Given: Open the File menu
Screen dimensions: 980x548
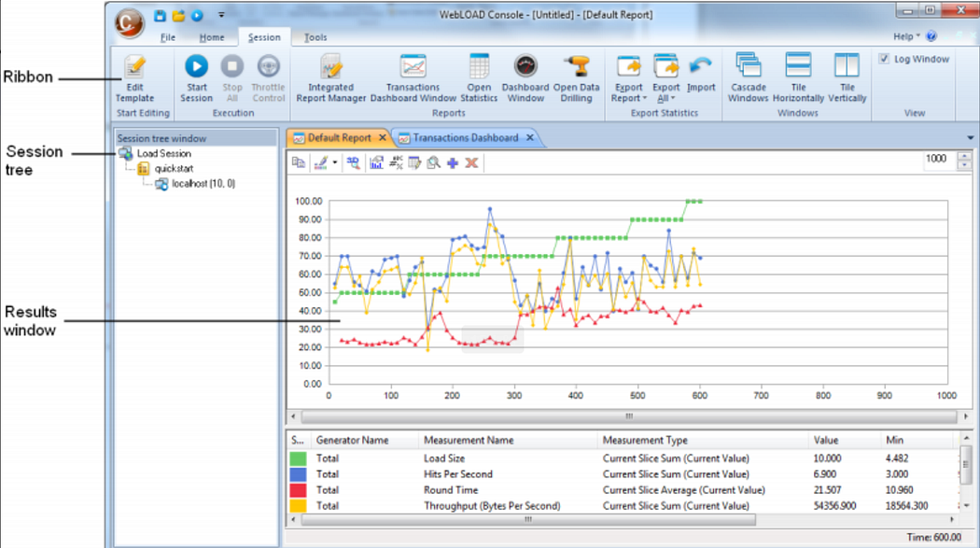Looking at the screenshot, I should point(167,37).
